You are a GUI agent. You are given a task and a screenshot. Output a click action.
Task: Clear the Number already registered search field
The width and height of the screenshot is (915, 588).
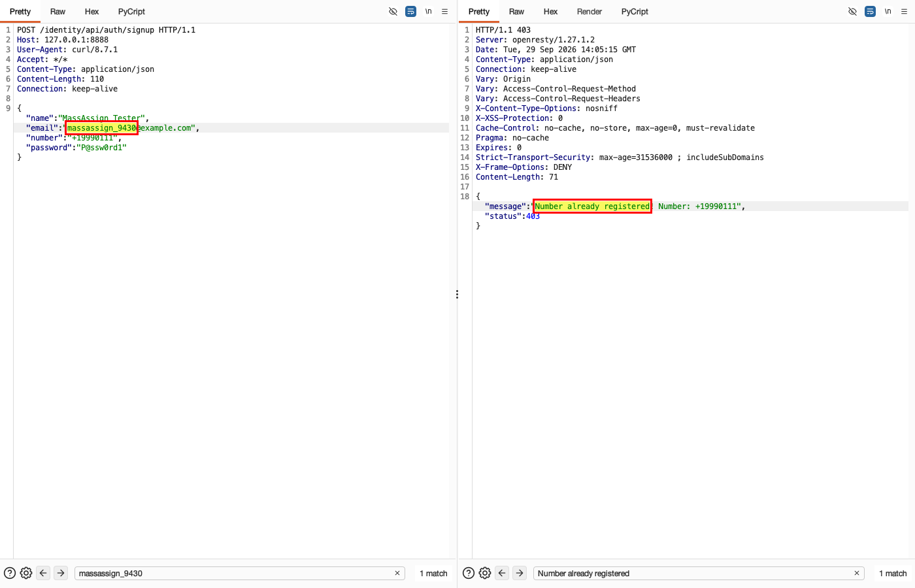pos(856,573)
